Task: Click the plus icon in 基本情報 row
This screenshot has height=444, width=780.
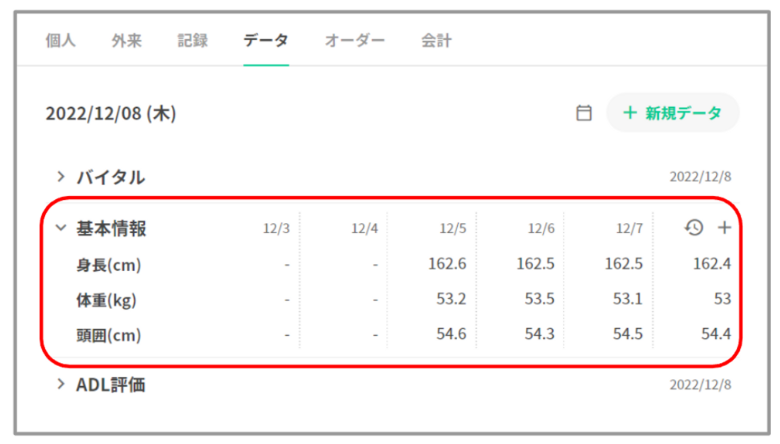Action: point(725,228)
